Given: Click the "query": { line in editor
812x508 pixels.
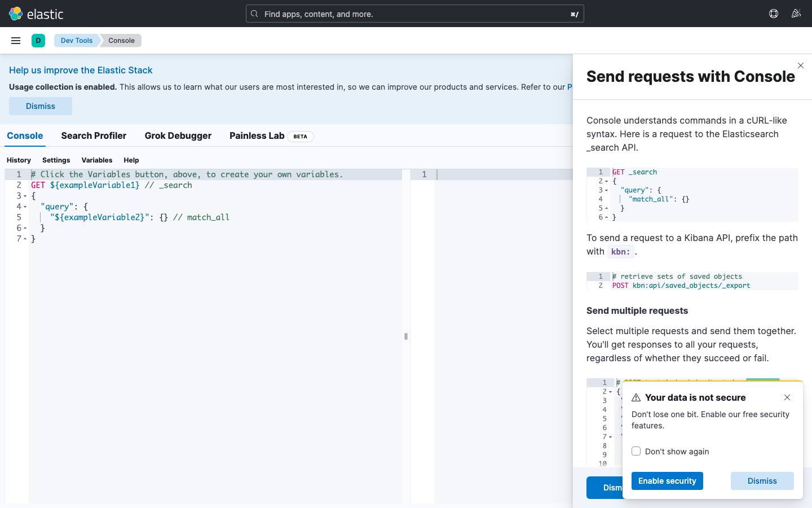Looking at the screenshot, I should (64, 207).
